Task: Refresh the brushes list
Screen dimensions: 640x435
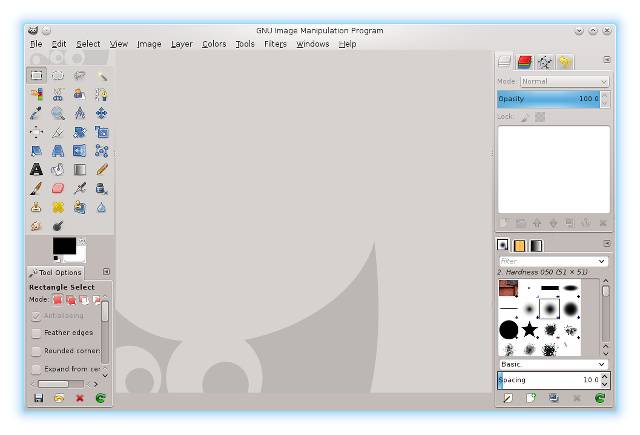Action: point(600,398)
